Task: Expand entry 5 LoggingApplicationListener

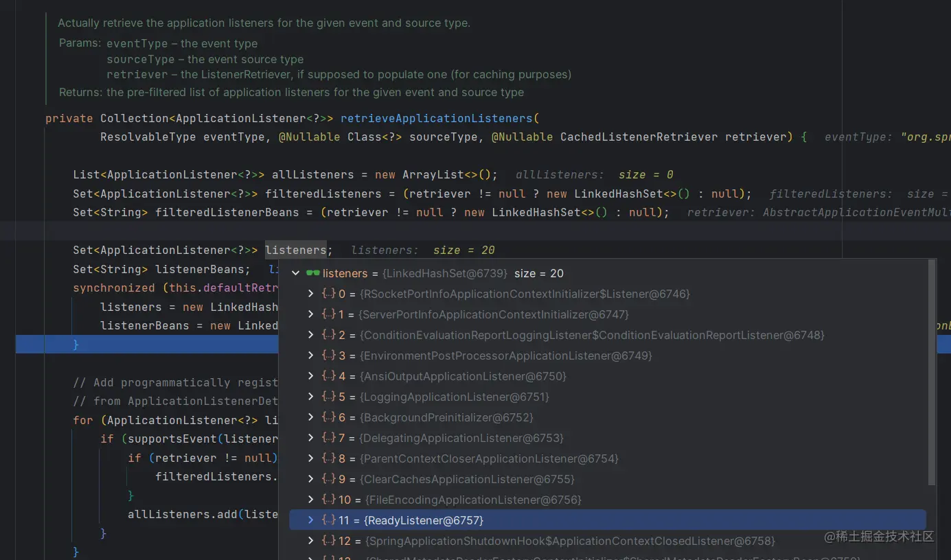Action: click(x=310, y=397)
